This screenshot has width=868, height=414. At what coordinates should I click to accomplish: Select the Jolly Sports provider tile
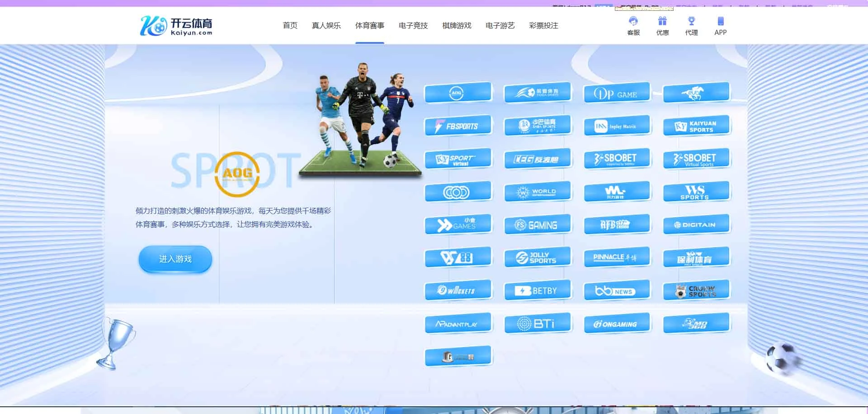[537, 258]
